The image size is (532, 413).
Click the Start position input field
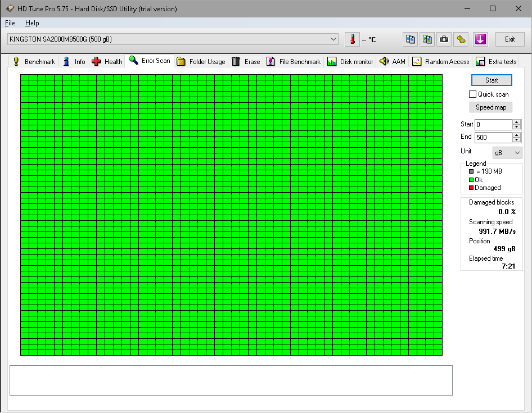pyautogui.click(x=493, y=124)
